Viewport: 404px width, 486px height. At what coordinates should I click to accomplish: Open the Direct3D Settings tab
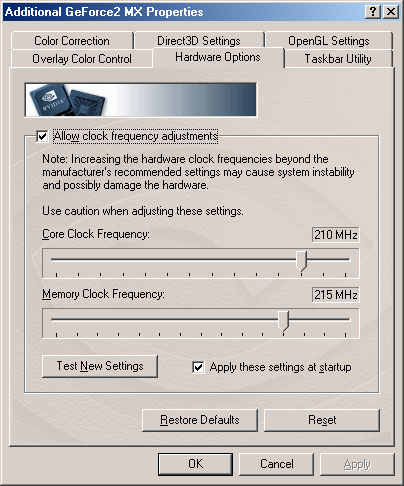click(x=199, y=41)
